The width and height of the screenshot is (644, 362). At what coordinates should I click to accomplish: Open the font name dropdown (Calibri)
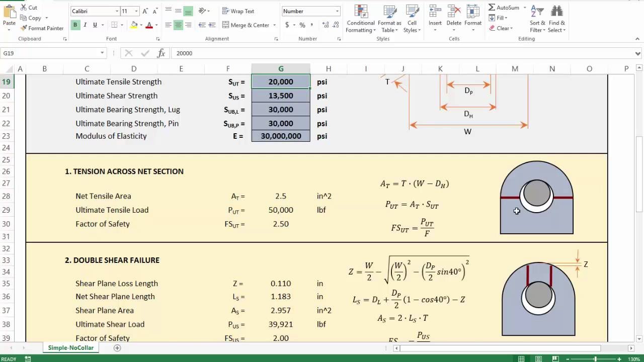tap(117, 11)
